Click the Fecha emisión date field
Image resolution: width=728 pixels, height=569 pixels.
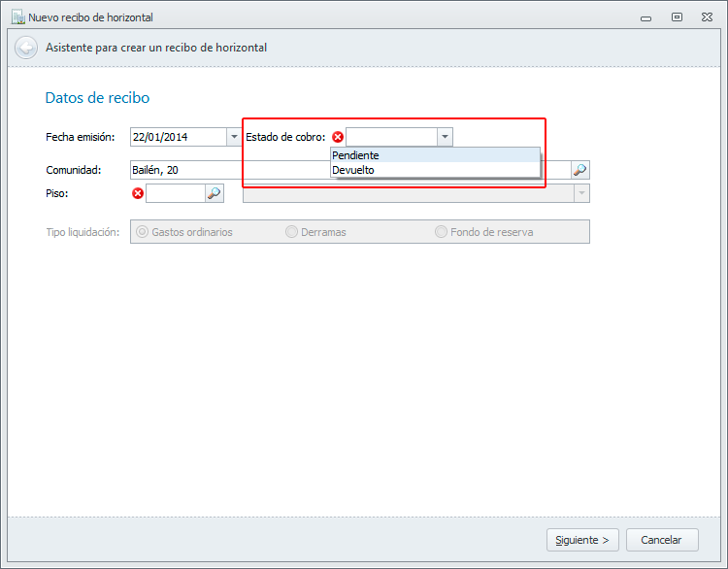[179, 137]
